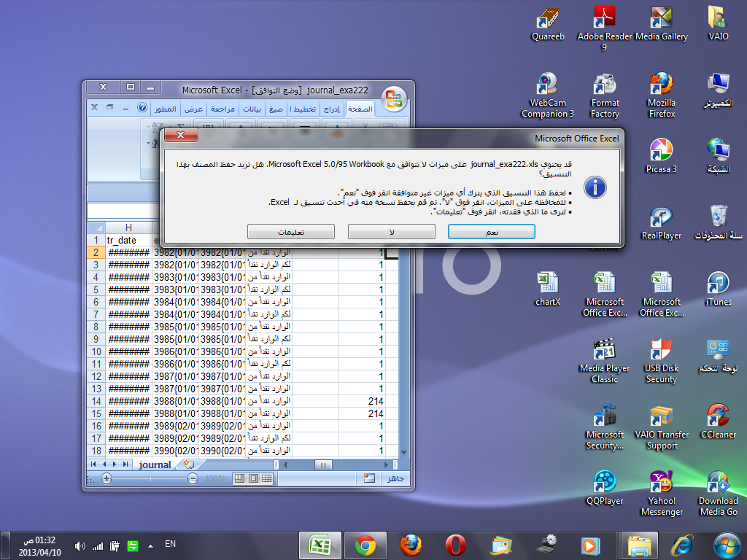Open the RealPlayer desktop icon
747x560 pixels.
pos(661,222)
